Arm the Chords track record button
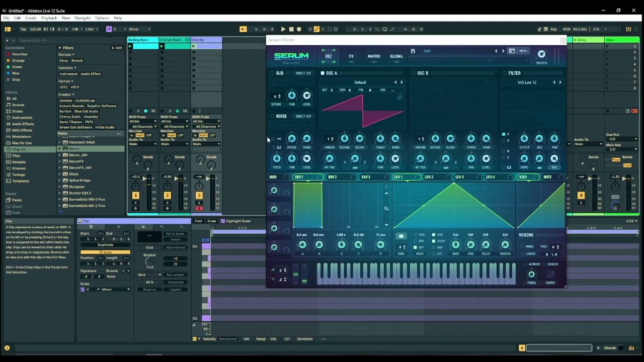Screen dimensions: 644x362 click(x=199, y=209)
